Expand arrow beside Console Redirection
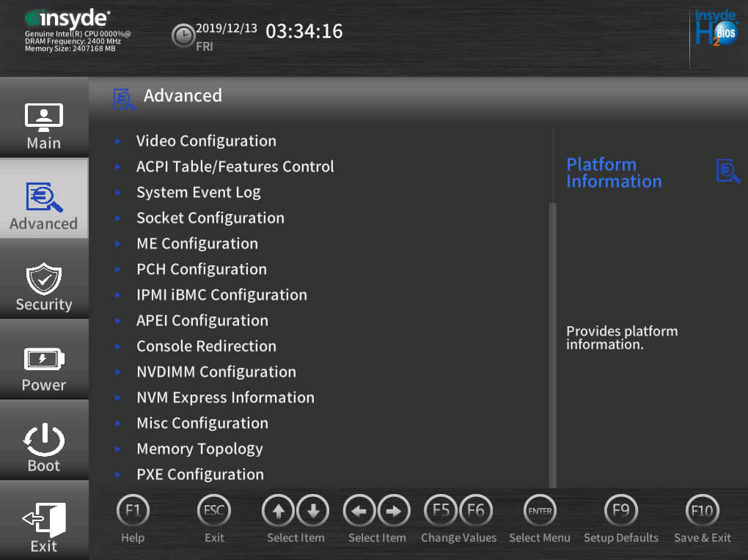Viewport: 748px width, 560px height. tap(118, 346)
